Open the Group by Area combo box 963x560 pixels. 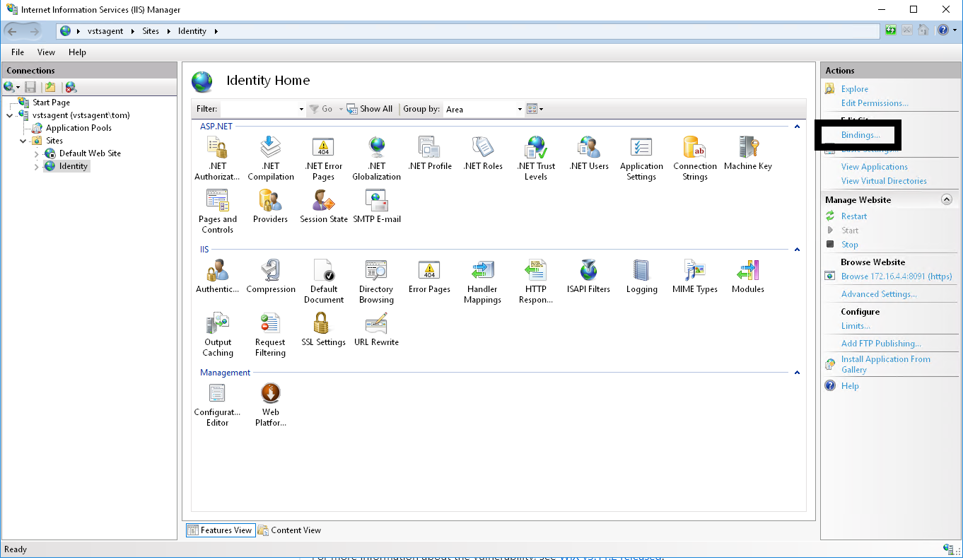coord(484,109)
